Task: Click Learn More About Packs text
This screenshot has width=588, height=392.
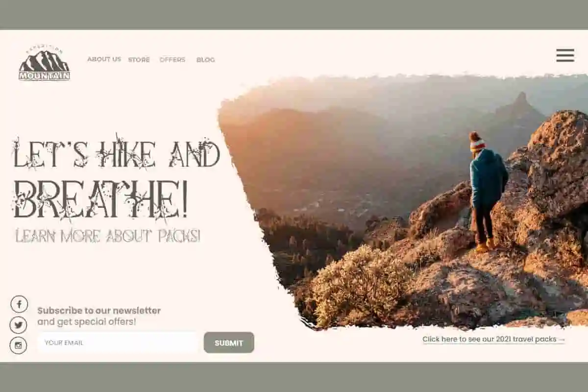Action: coord(108,236)
